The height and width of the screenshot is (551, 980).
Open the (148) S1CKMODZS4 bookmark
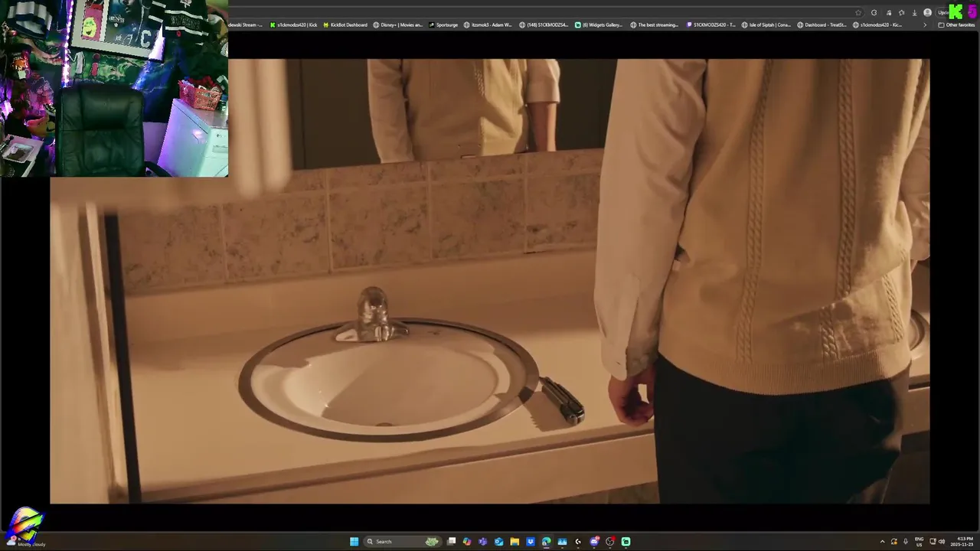point(544,24)
